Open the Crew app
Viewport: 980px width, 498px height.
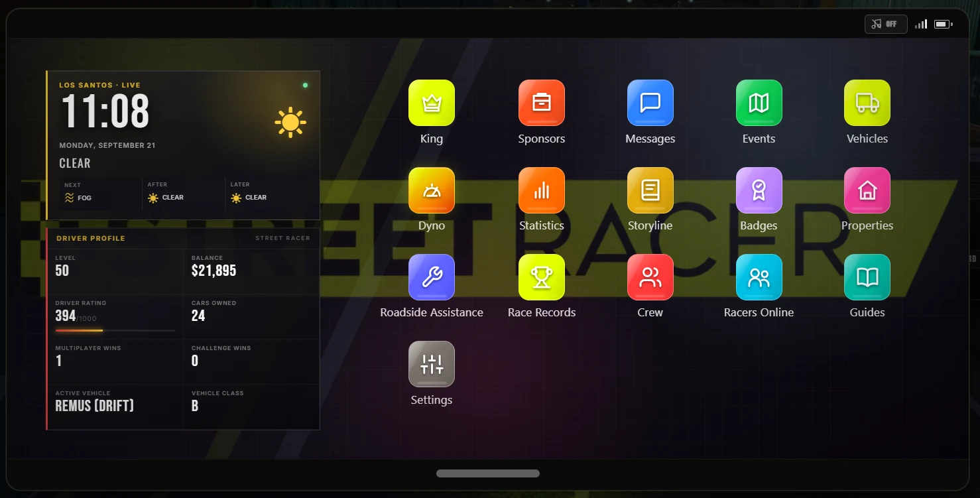click(x=650, y=277)
